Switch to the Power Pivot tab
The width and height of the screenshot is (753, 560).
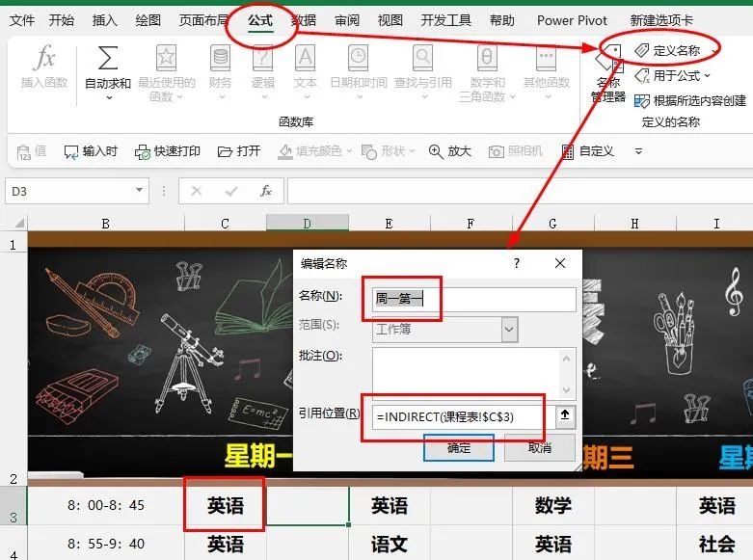click(x=572, y=20)
